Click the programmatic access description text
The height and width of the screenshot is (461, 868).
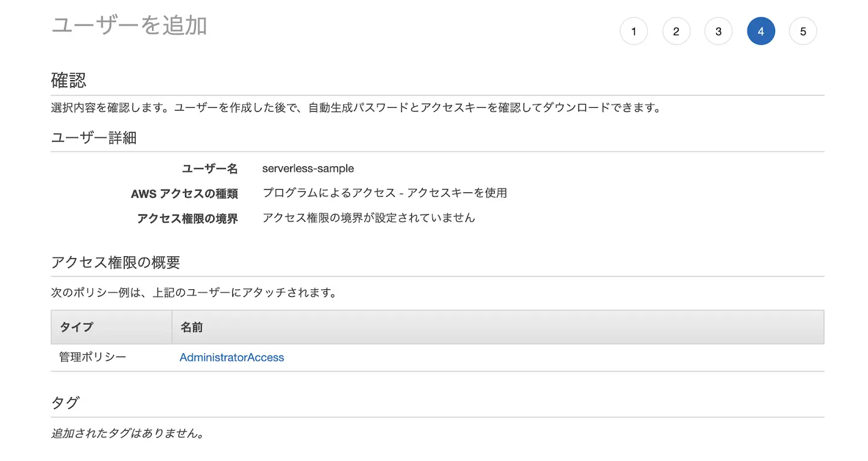click(384, 193)
